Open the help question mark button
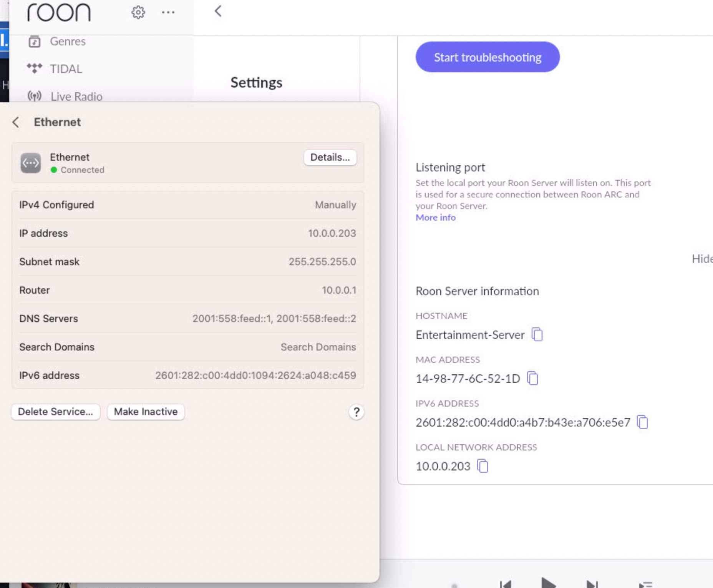The height and width of the screenshot is (588, 713). pos(356,412)
